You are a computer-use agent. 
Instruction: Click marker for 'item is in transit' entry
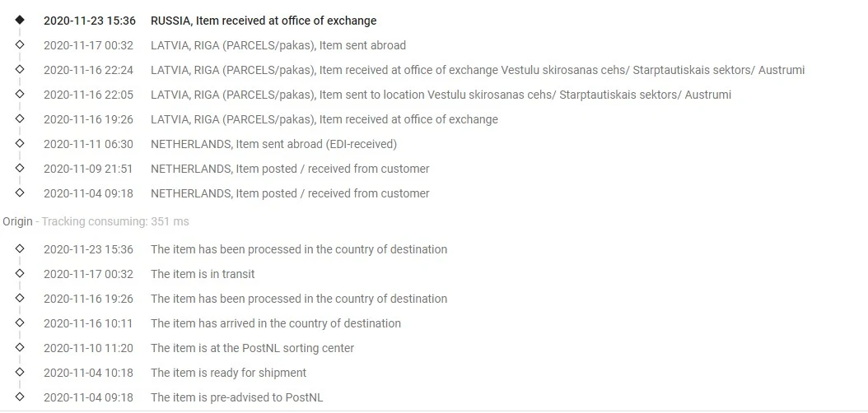point(20,273)
